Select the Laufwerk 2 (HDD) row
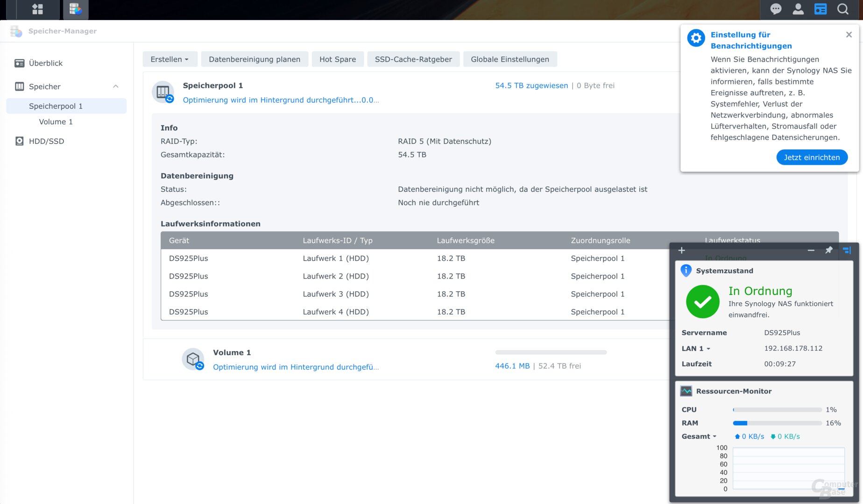The height and width of the screenshot is (504, 863). [x=416, y=276]
